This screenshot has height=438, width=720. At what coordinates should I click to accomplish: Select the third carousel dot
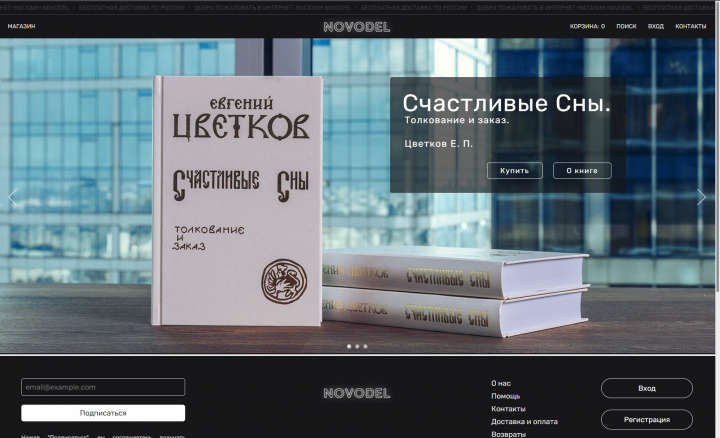[x=366, y=346]
